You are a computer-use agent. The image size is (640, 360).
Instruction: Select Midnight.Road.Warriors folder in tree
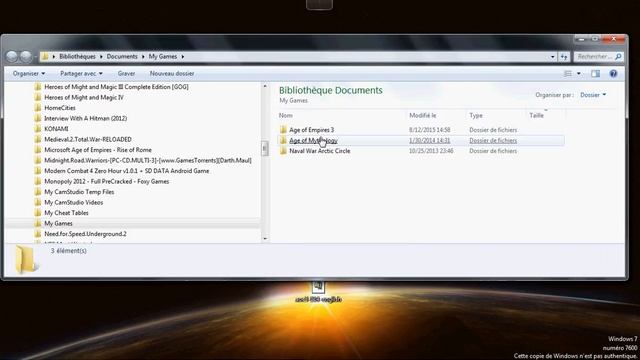[148, 160]
